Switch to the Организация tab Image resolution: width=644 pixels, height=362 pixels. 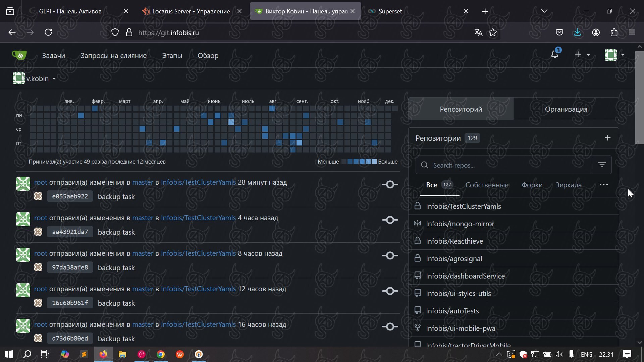pyautogui.click(x=566, y=109)
